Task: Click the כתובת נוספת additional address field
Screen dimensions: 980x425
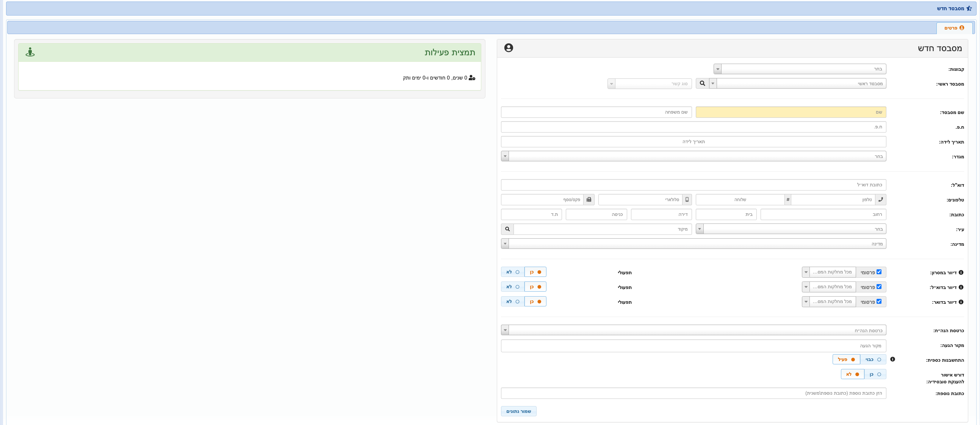Action: tap(694, 393)
